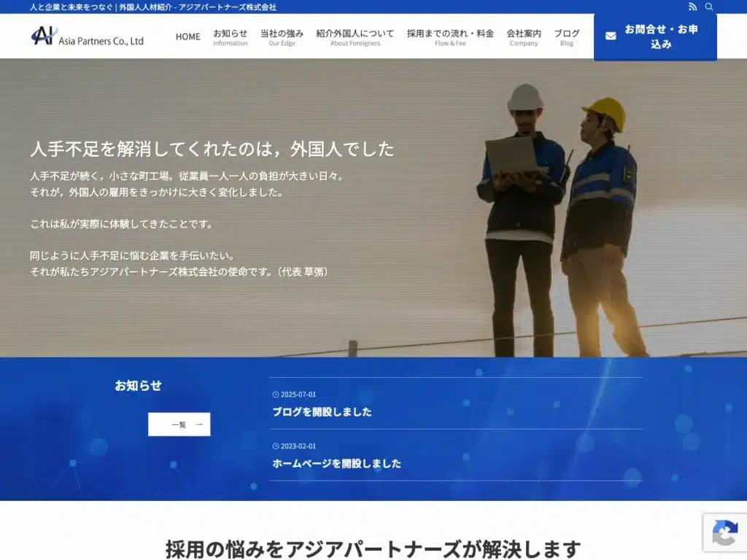Open 採用までの流れ・料金 Flow & Fee menu

450,37
